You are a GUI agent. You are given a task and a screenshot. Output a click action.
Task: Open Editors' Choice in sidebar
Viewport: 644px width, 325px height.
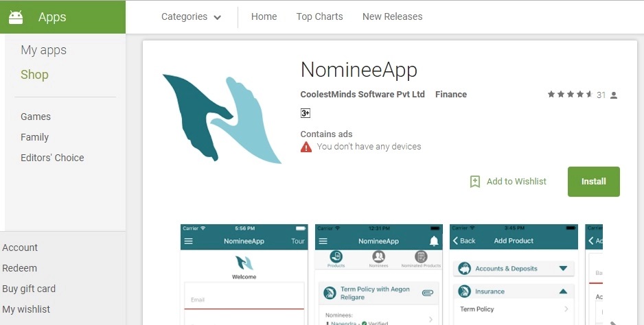52,158
